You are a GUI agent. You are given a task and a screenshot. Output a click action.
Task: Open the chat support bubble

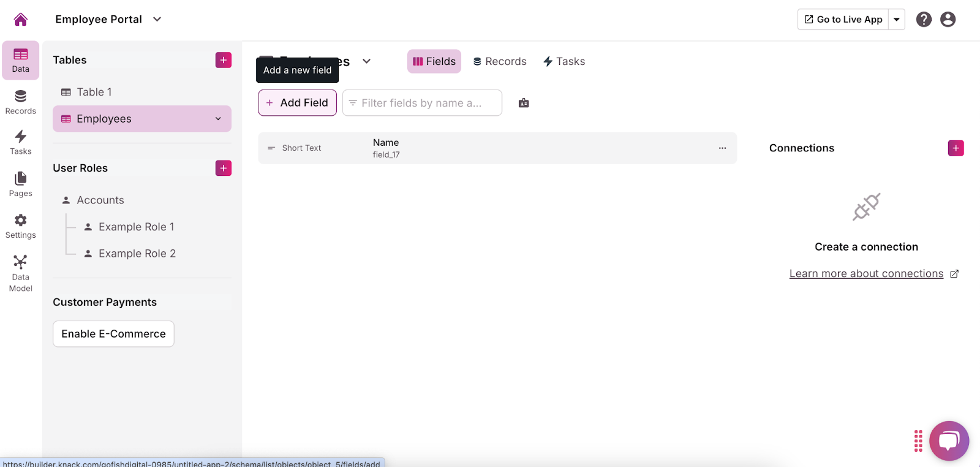949,441
